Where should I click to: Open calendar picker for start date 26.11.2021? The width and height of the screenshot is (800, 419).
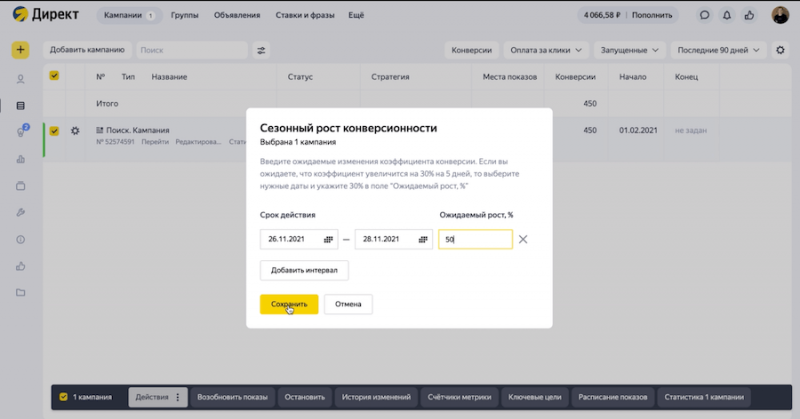(329, 240)
